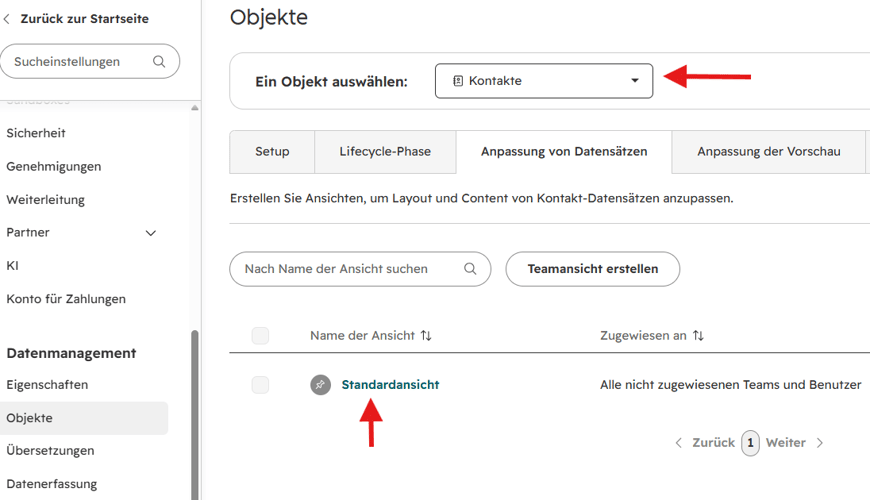Click the magnifier icon in Sucheinstellungen field
The height and width of the screenshot is (500, 870).
click(159, 62)
